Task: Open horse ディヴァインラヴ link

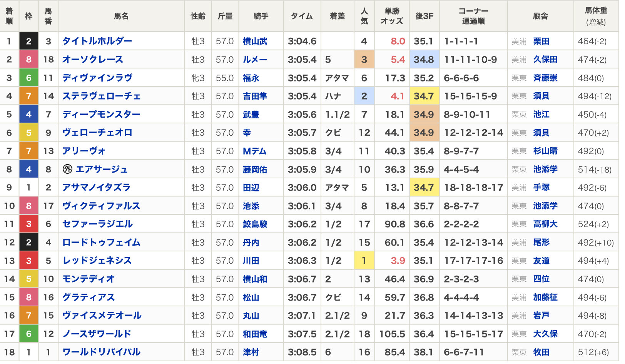Action: tap(97, 78)
